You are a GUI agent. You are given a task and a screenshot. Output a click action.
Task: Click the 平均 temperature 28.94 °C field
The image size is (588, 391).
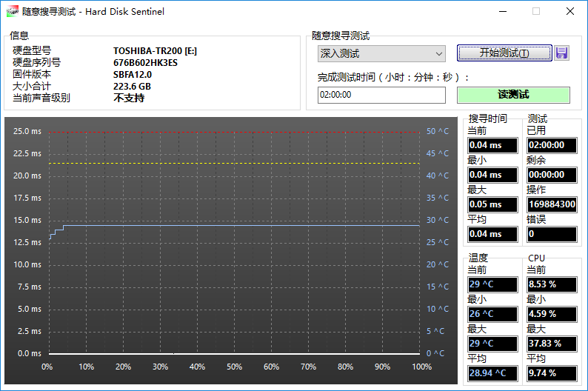[x=492, y=373]
